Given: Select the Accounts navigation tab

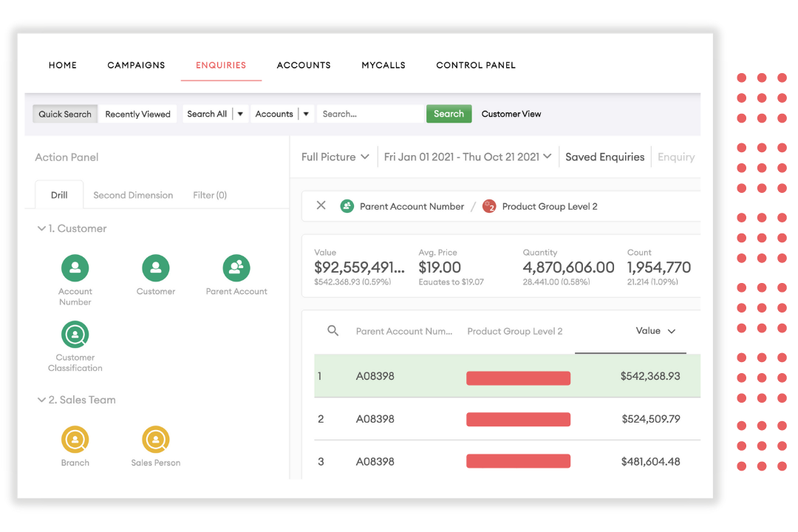Looking at the screenshot, I should pyautogui.click(x=304, y=65).
